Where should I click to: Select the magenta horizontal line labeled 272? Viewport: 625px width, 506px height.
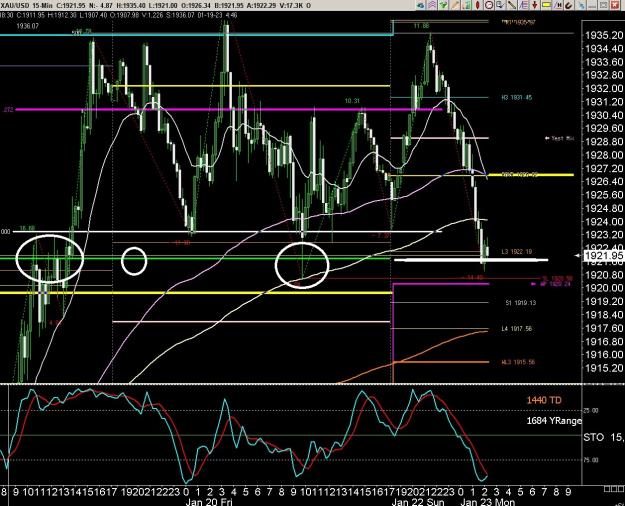pyautogui.click(x=227, y=109)
